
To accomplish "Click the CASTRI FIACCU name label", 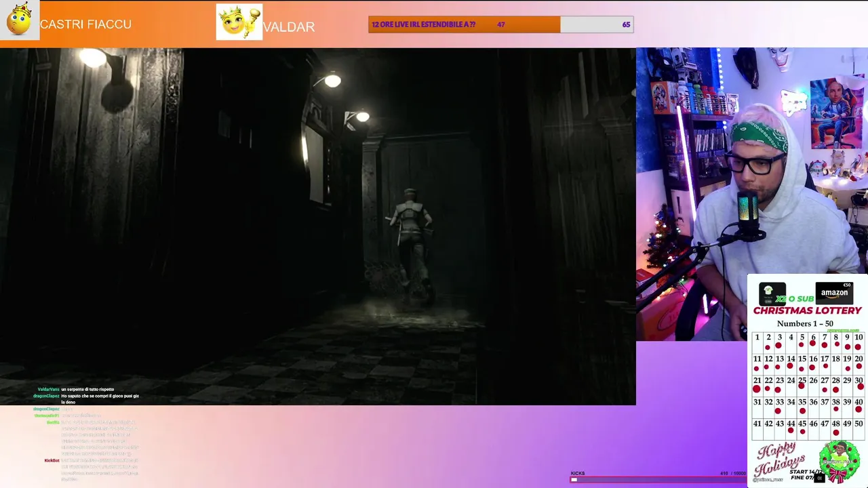I will [x=85, y=24].
